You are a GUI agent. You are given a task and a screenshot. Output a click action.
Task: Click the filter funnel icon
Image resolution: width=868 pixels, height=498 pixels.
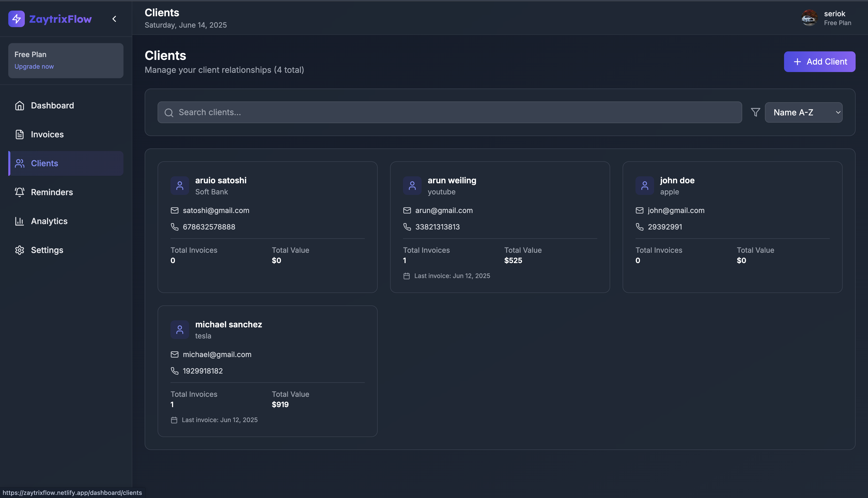click(x=755, y=112)
